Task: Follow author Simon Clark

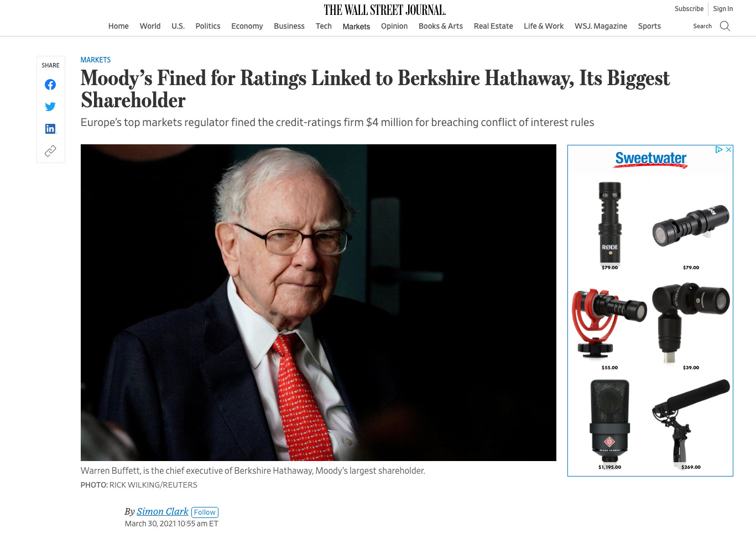Action: tap(205, 512)
